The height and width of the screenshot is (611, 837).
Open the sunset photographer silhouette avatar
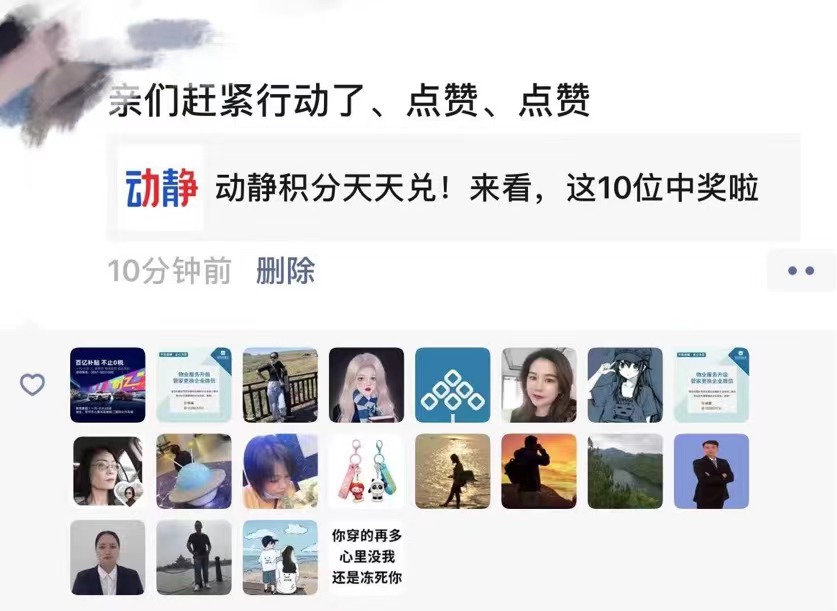point(539,471)
